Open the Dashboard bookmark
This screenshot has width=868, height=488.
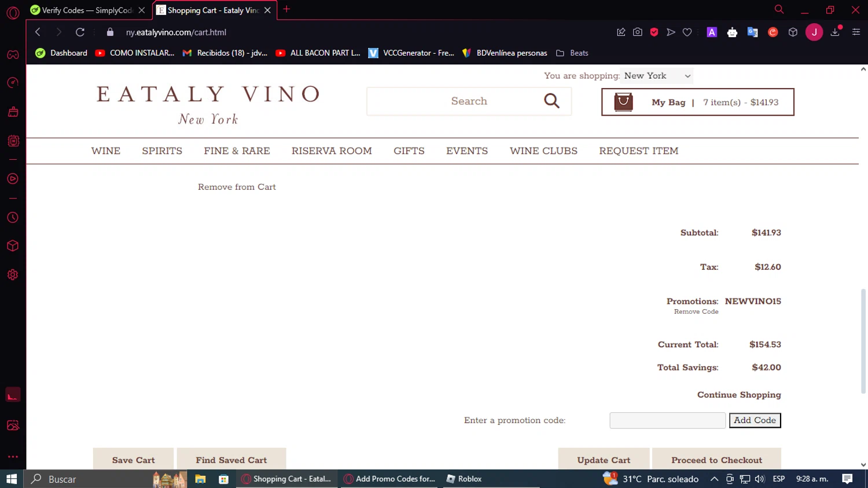click(x=61, y=53)
